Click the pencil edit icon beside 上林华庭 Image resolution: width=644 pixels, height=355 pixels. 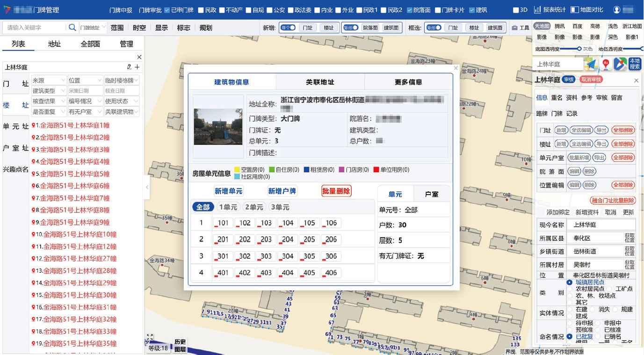tap(129, 67)
